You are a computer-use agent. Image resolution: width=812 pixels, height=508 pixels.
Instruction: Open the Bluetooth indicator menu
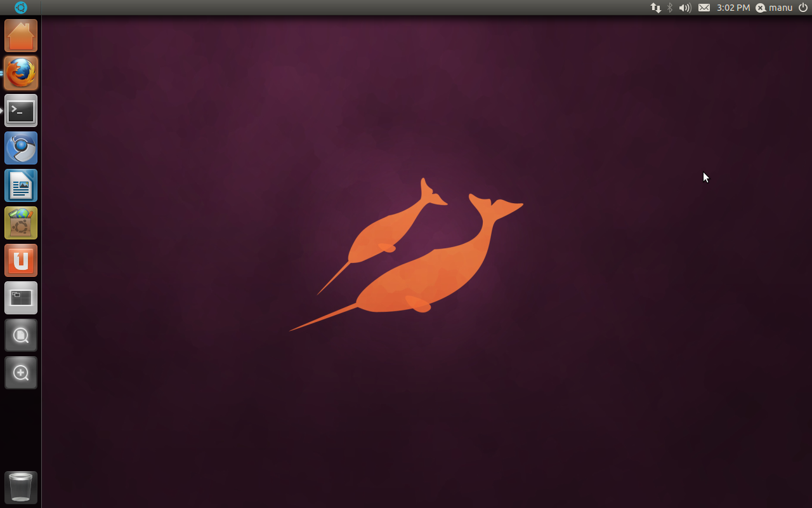(x=670, y=8)
